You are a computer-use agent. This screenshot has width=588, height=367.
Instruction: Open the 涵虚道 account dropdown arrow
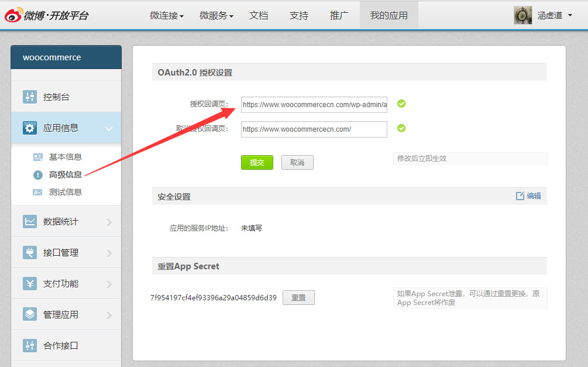(570, 15)
